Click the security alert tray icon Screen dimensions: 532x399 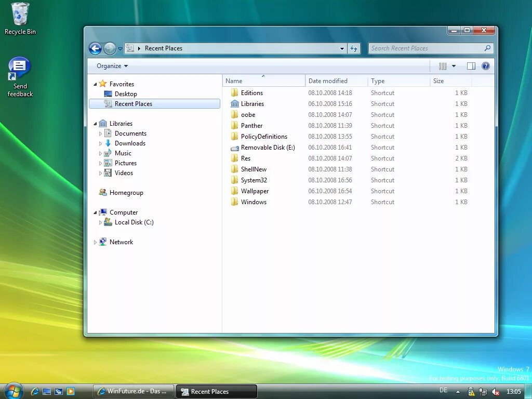(x=471, y=392)
